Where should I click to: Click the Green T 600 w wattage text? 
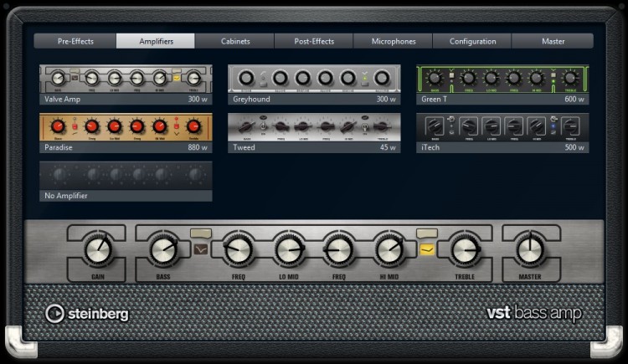[x=574, y=100]
